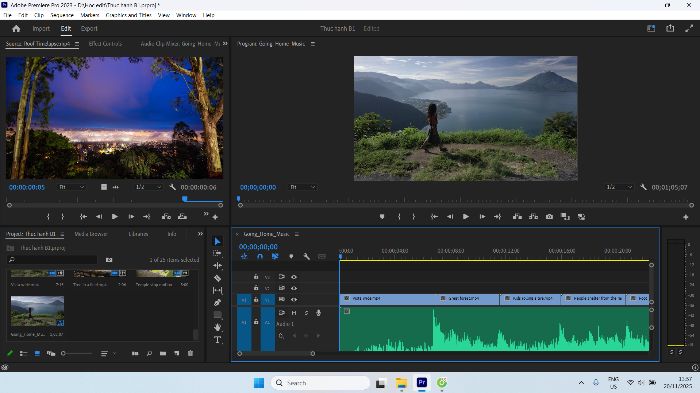
Task: Select lake landscape clip thumbnail in Project panel
Action: point(38,311)
